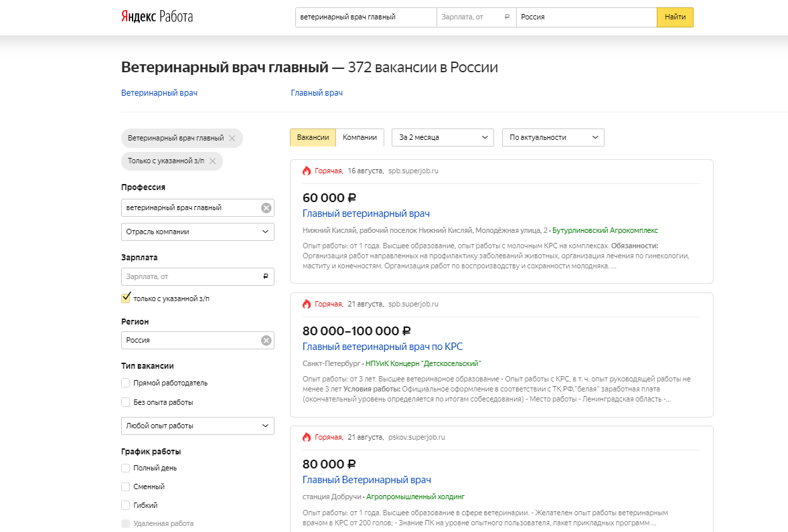Click the flame icon on the 80 000–100 000 ₽ vacancy
This screenshot has width=788, height=532.
[307, 304]
